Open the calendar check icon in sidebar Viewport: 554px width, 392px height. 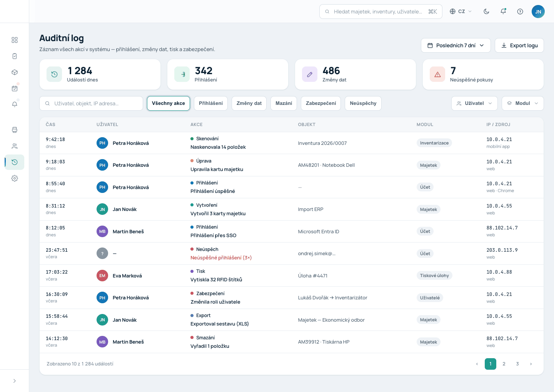[15, 88]
